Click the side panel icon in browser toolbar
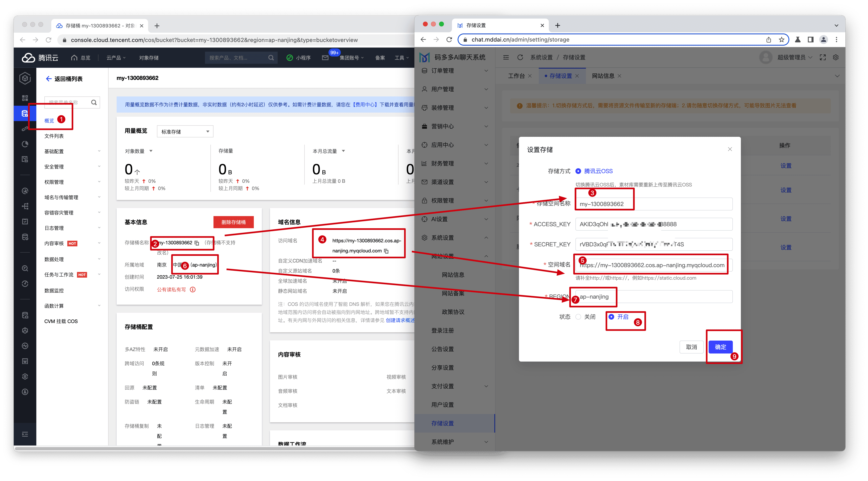Screen dimensions: 868x481 coord(811,39)
